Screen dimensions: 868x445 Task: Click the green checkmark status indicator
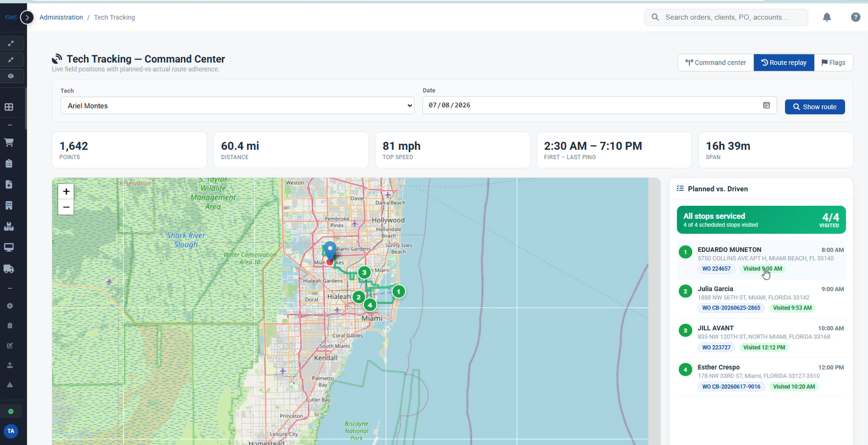coord(10,412)
